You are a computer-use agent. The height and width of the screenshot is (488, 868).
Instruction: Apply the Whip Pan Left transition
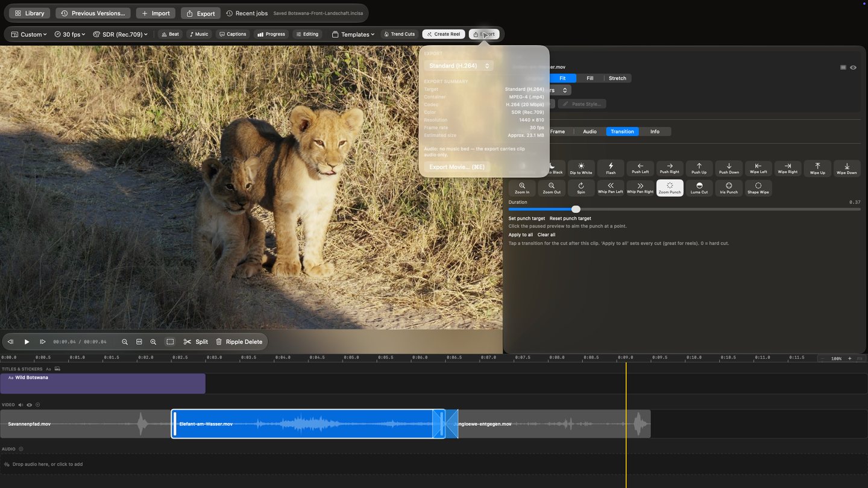[x=611, y=188]
